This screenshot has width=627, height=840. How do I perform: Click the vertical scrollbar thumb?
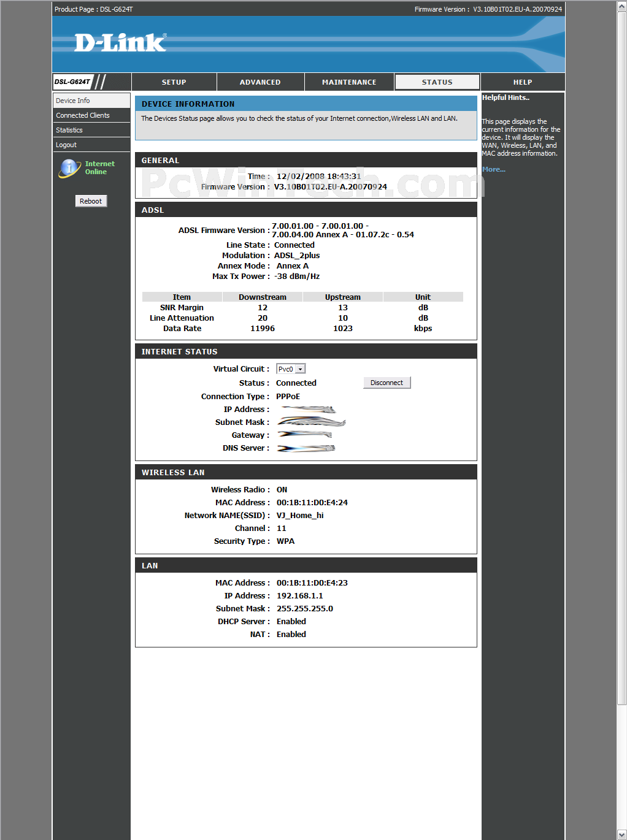[622, 357]
